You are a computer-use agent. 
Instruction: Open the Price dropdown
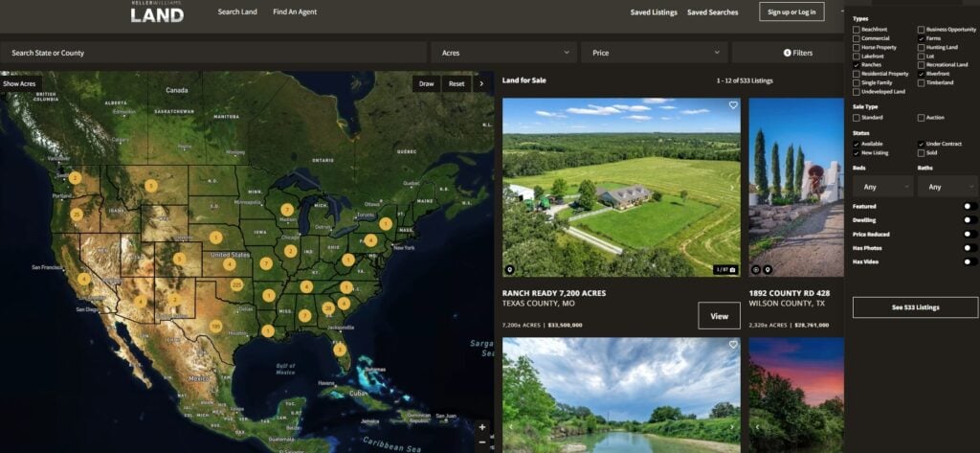[x=655, y=53]
